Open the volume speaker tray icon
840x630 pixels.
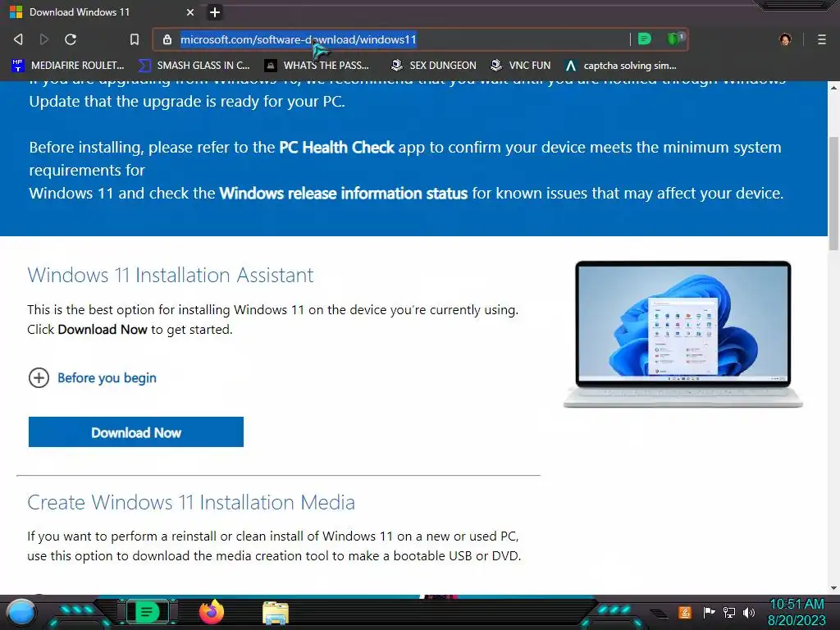749,612
